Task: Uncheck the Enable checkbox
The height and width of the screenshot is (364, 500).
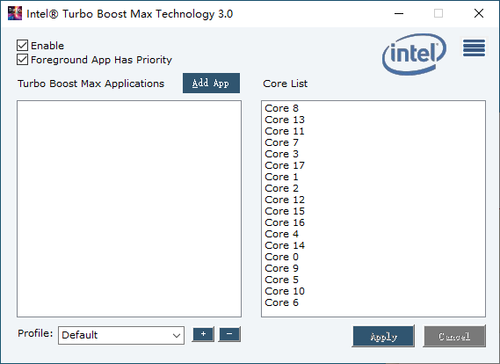Action: click(x=22, y=45)
